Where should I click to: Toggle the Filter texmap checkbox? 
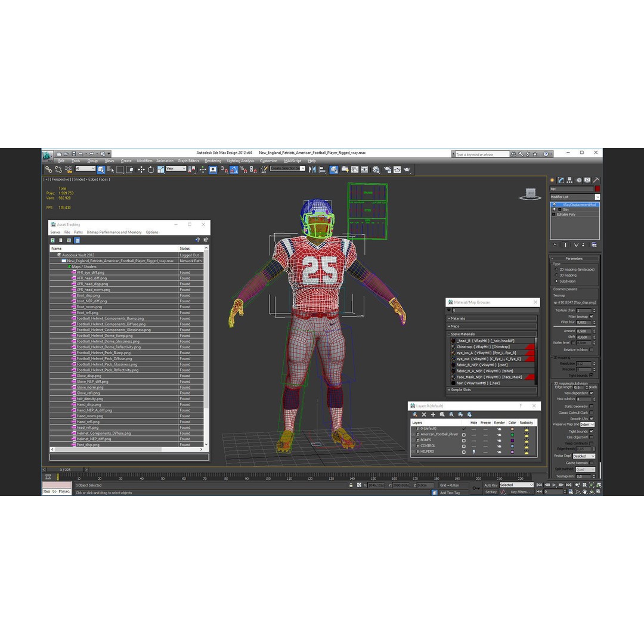[x=592, y=316]
